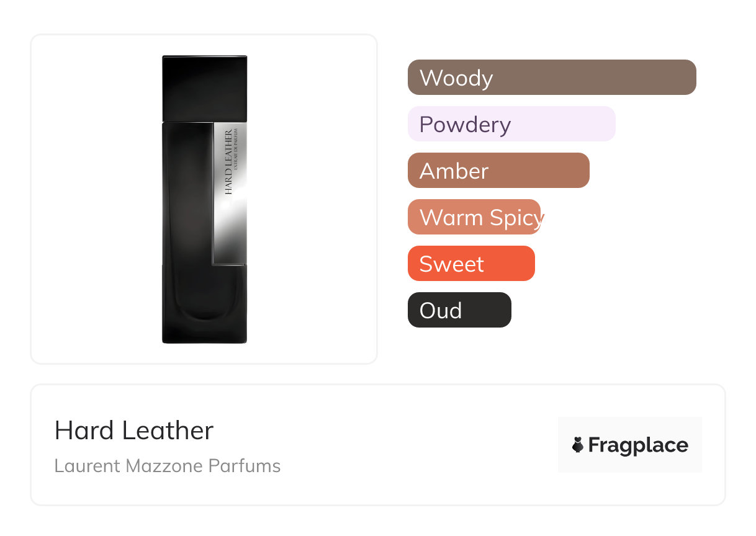Click the curved U-shaped base of the bottle
756x536 pixels.
(205, 304)
